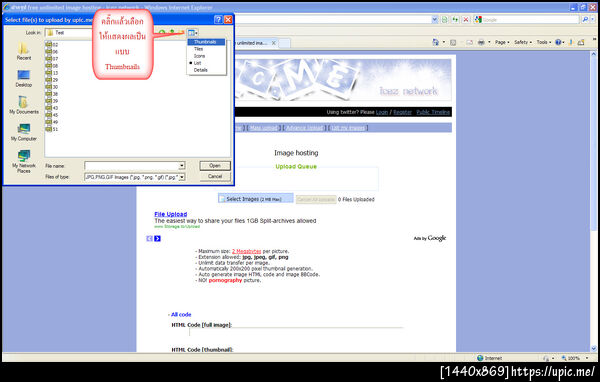Click the dialog's question-mark help button
The width and height of the screenshot is (600, 382).
tap(218, 20)
